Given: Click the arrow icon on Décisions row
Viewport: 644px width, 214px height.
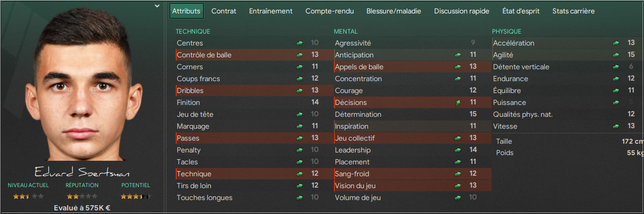Looking at the screenshot, I should [x=457, y=103].
